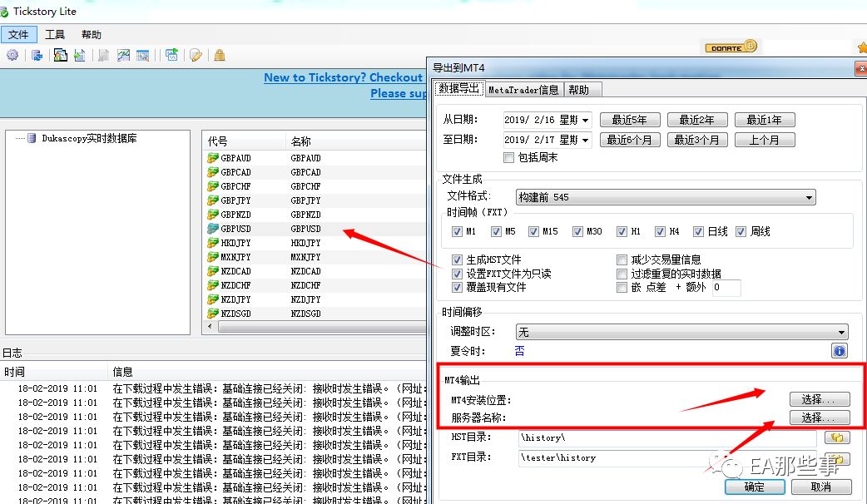Open 文件 menu
Viewport: 867px width, 504px height.
click(x=18, y=34)
